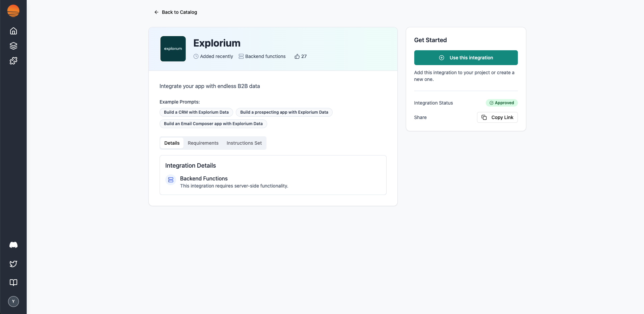Click the Explorium logo thumbnail

tap(173, 49)
